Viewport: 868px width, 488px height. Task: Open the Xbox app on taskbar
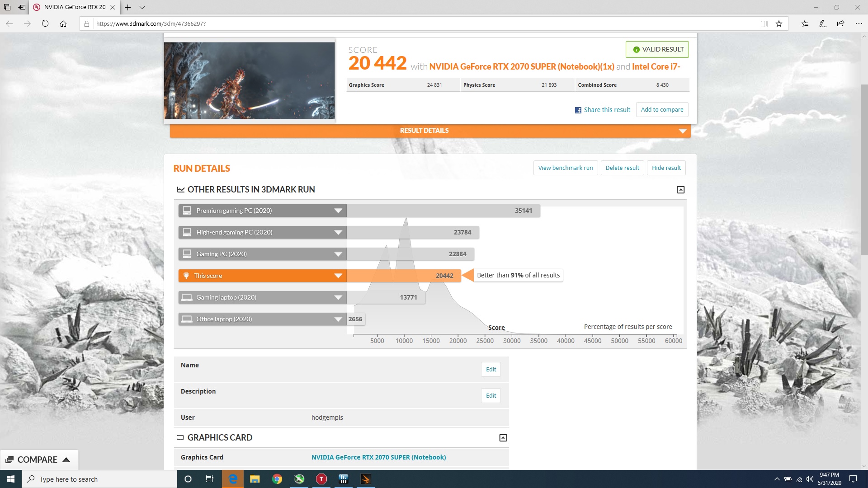[x=299, y=479]
